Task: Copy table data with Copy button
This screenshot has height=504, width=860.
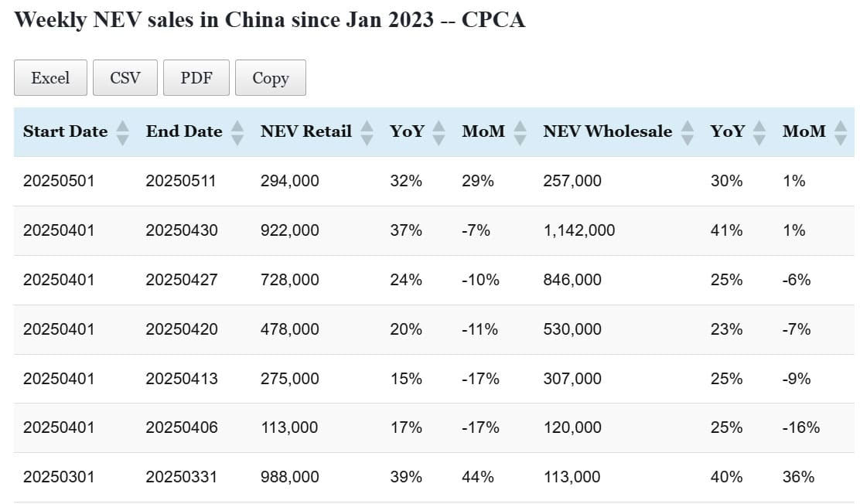Action: coord(270,78)
